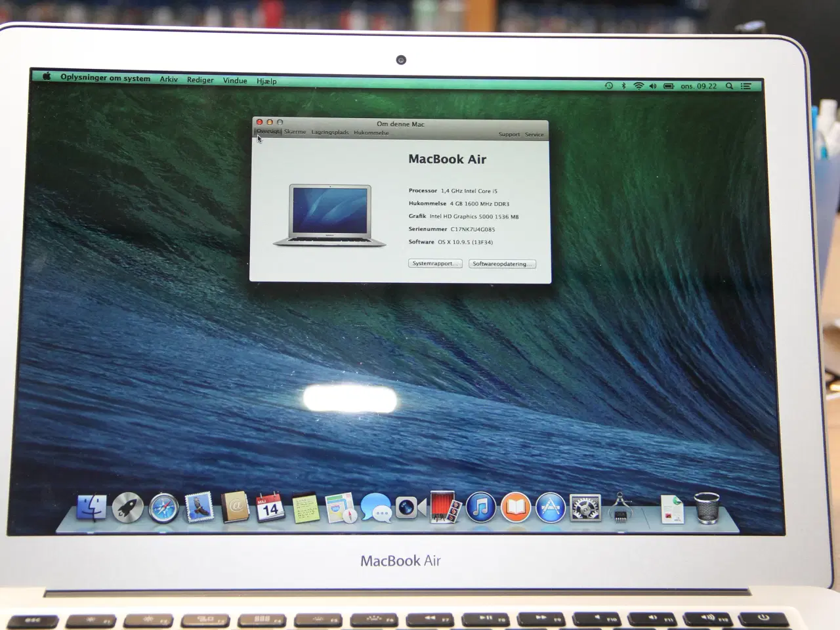840x630 pixels.
Task: Click software version 'OS X 10.9.5 (13F34)'
Action: coord(465,242)
